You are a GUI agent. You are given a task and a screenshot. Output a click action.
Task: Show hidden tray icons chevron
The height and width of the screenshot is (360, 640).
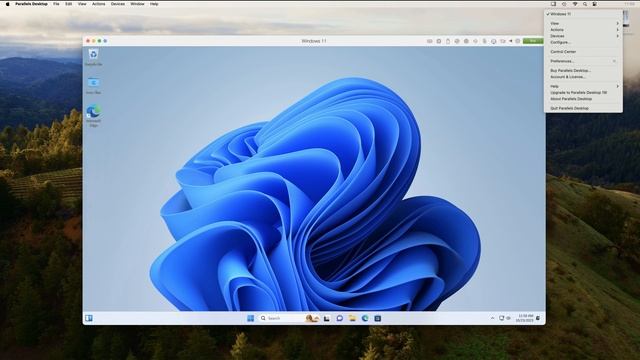(492, 318)
